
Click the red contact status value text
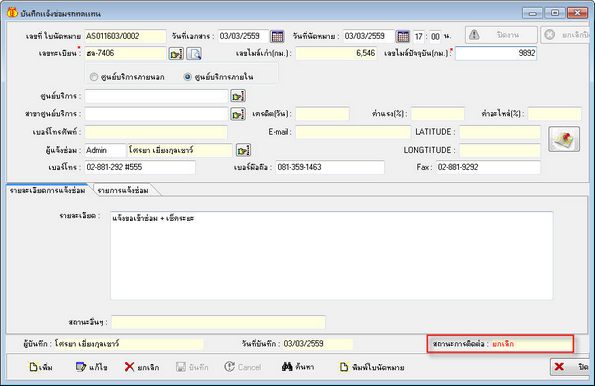point(503,344)
